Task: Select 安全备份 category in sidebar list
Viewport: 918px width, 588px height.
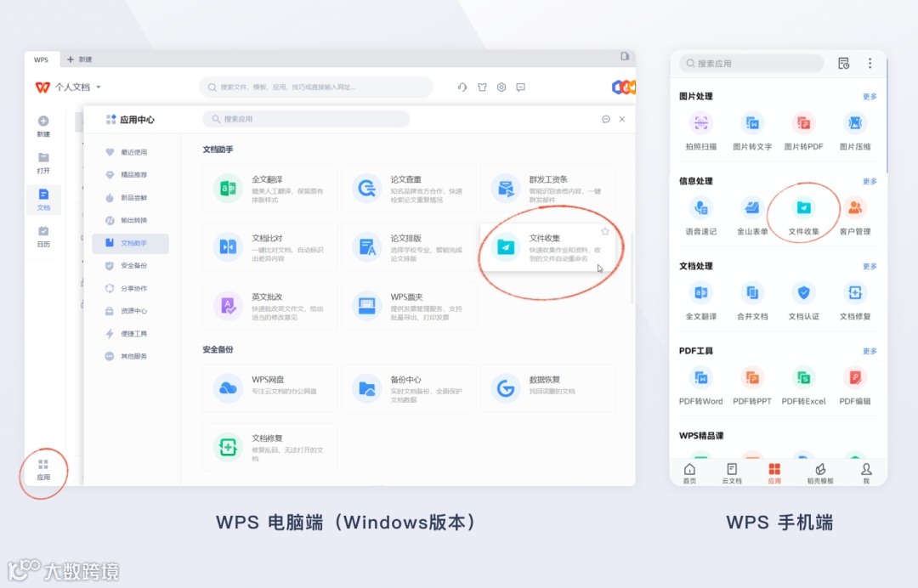Action: click(x=130, y=266)
